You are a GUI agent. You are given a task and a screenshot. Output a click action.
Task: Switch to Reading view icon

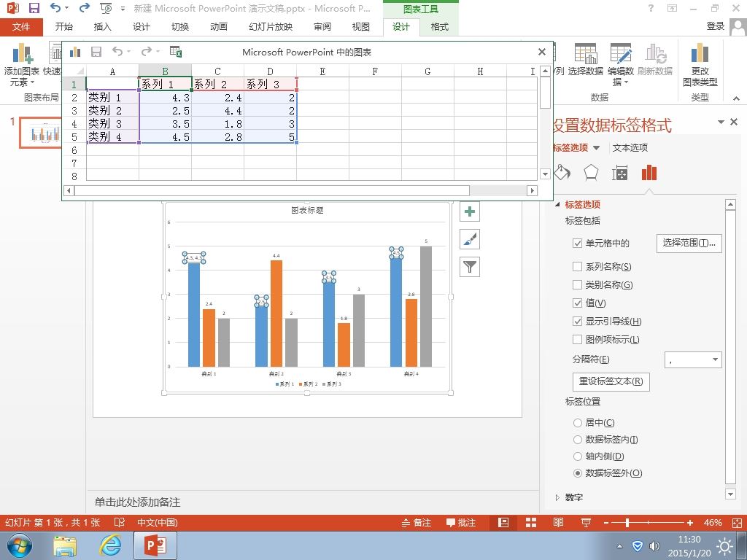pyautogui.click(x=558, y=522)
